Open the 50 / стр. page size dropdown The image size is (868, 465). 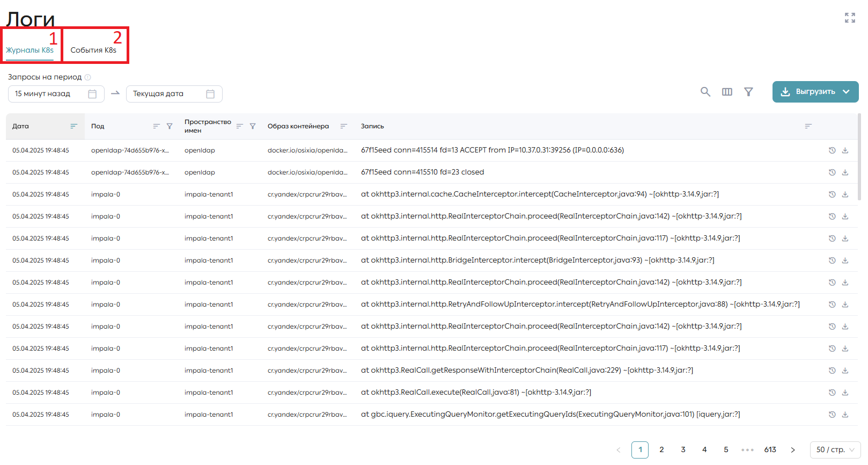(x=835, y=450)
